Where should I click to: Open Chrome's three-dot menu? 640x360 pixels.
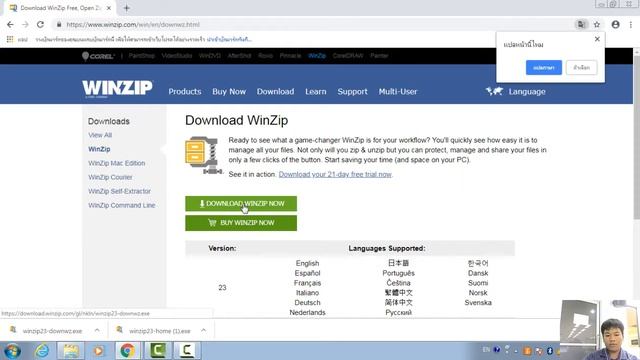coord(631,24)
